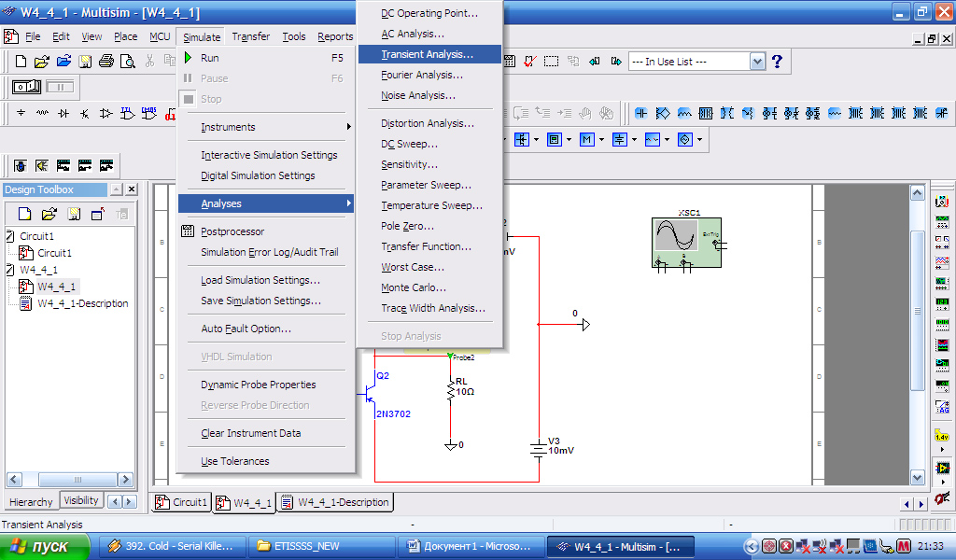Click the oscilloscope XSC1 instrument on canvas

click(686, 243)
